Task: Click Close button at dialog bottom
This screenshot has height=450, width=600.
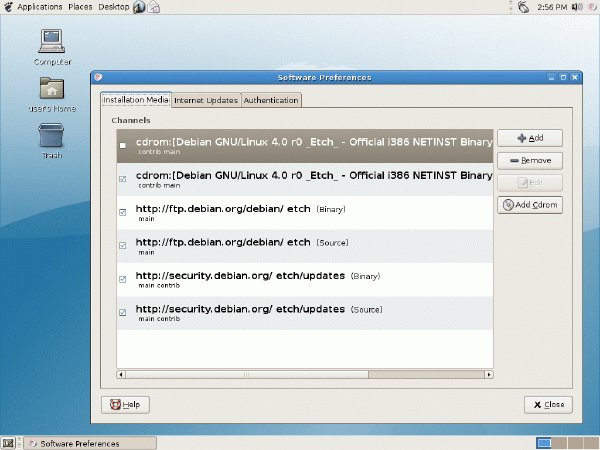Action: (x=548, y=404)
